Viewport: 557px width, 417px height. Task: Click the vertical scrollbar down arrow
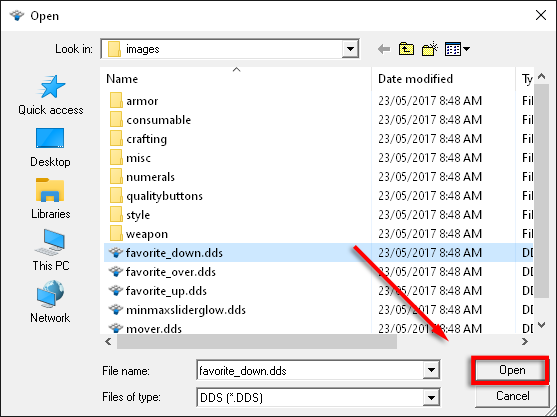tap(541, 325)
